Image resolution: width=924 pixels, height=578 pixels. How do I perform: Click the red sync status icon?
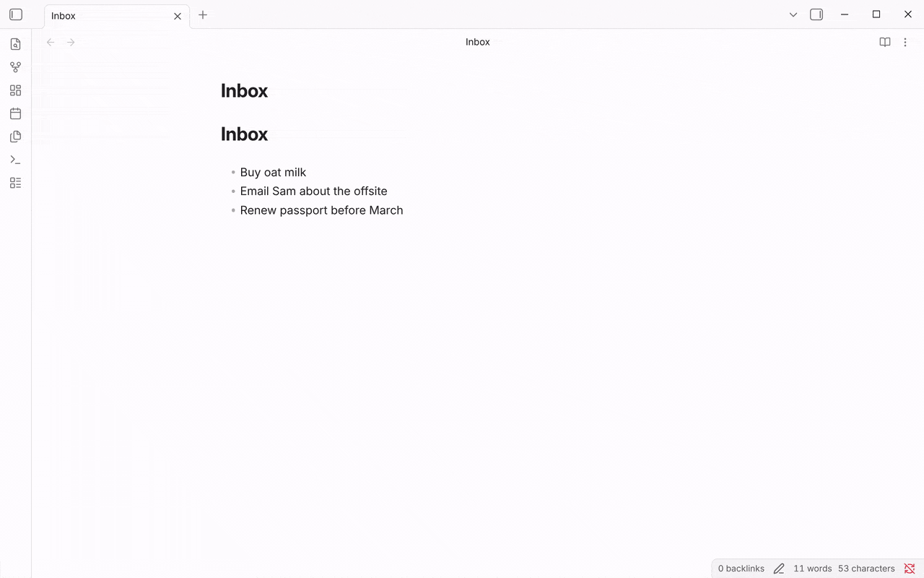[x=910, y=569]
